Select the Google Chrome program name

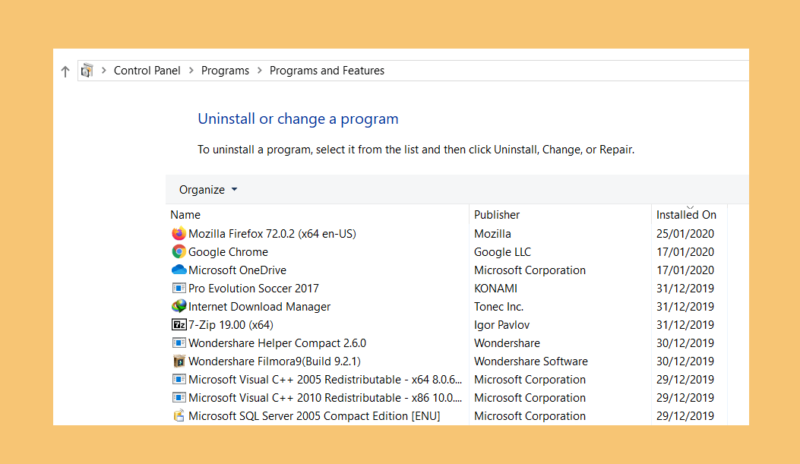[228, 252]
